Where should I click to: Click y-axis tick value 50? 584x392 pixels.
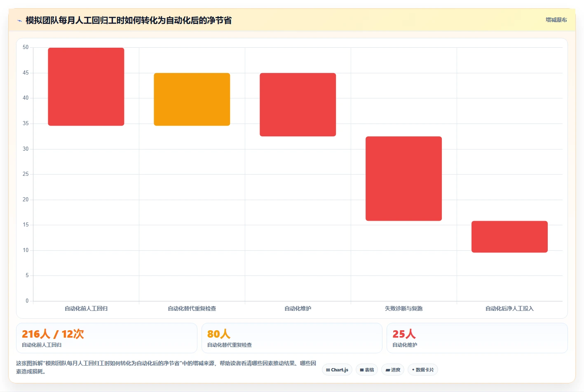click(x=26, y=47)
